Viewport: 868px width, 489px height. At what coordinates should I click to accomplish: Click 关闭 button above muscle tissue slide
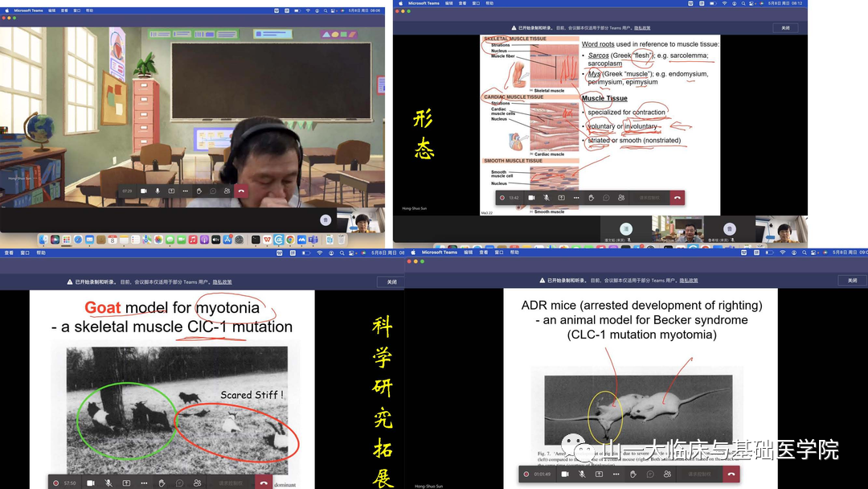tap(785, 28)
